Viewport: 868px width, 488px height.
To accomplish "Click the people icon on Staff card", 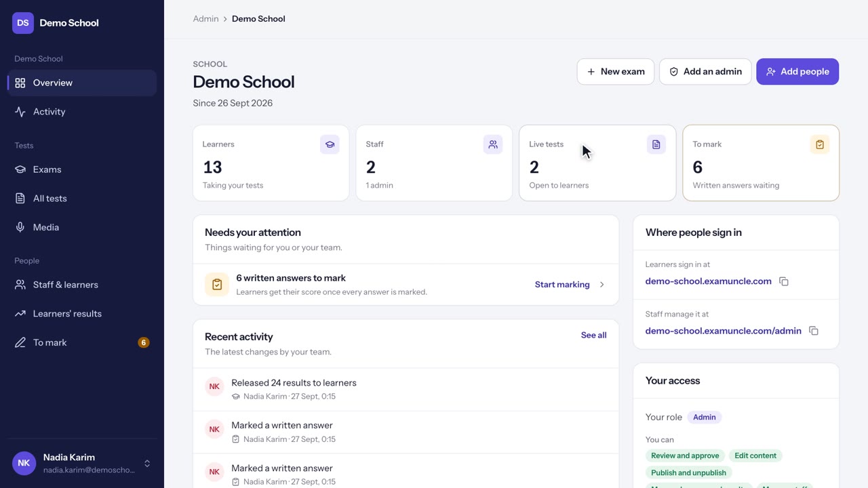I will point(493,144).
